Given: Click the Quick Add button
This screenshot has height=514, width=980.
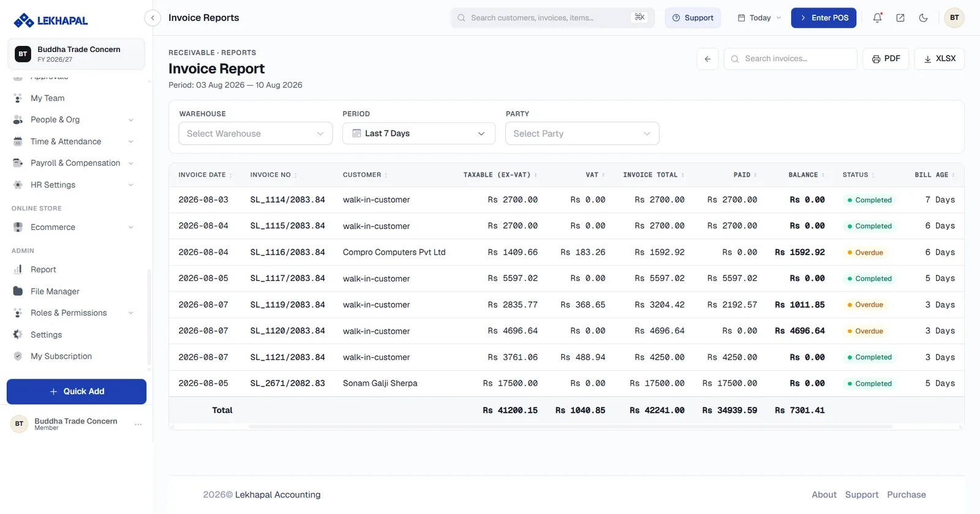Looking at the screenshot, I should coord(77,392).
